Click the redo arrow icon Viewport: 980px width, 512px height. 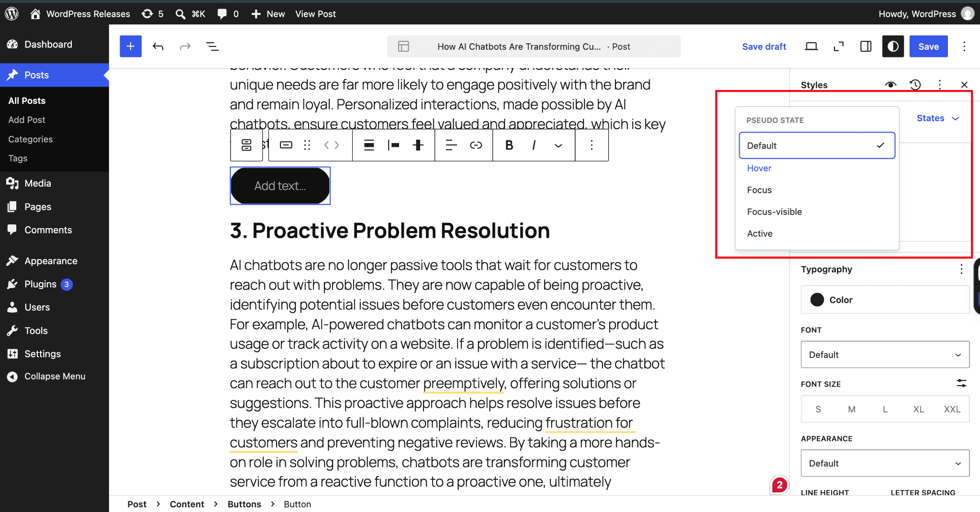point(185,46)
